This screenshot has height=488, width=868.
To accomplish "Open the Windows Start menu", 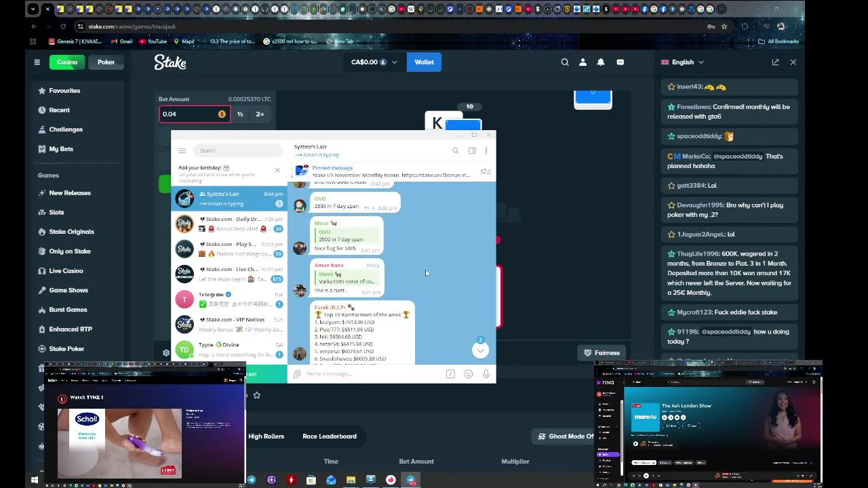I will point(34,480).
